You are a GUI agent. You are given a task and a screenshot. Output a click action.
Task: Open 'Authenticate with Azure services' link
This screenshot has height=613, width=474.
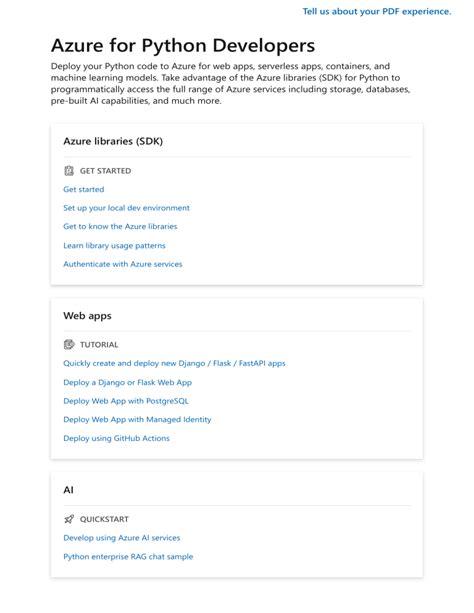tap(123, 264)
